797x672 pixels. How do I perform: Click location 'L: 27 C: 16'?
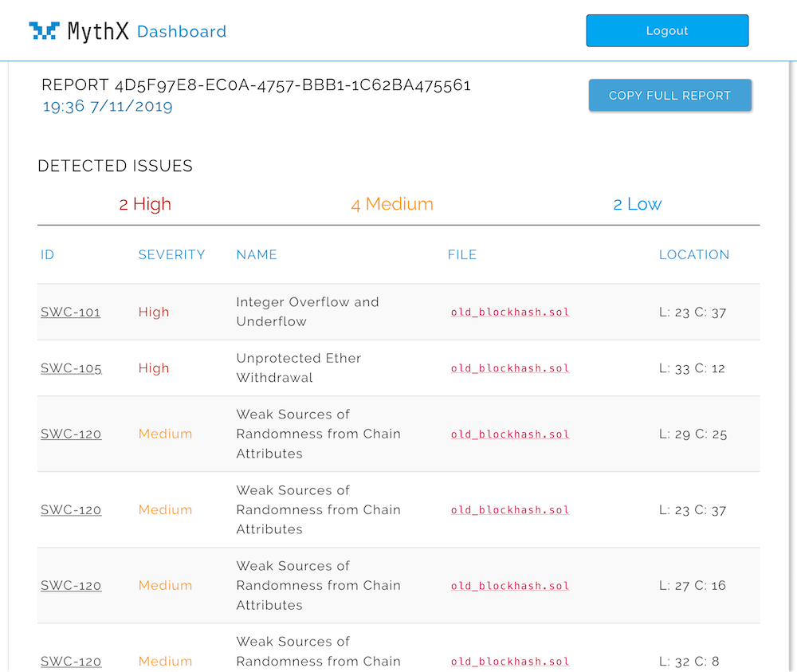pyautogui.click(x=693, y=586)
